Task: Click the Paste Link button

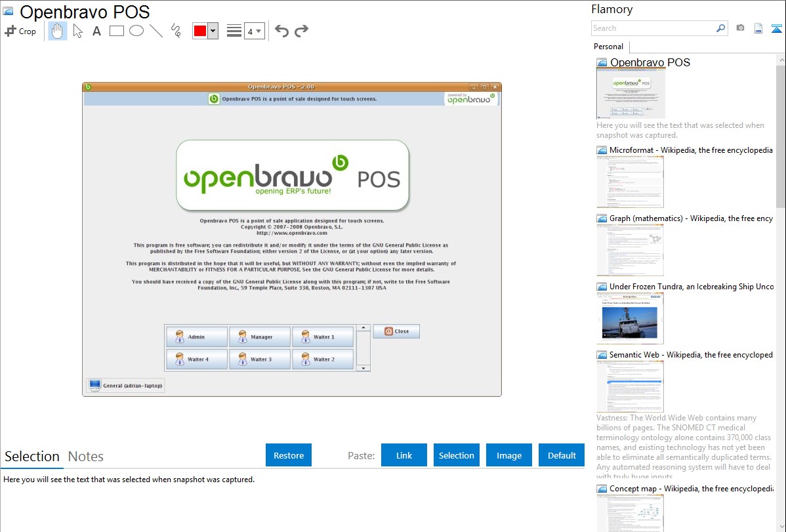Action: click(x=404, y=455)
